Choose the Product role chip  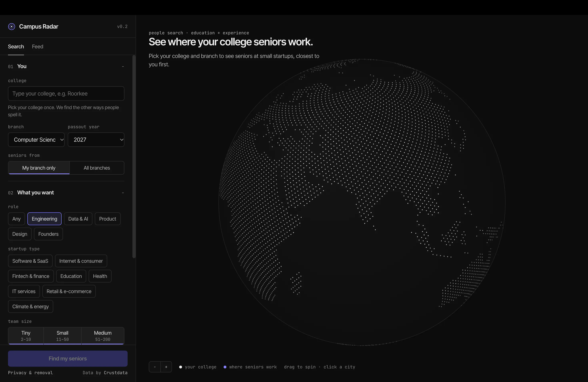107,219
